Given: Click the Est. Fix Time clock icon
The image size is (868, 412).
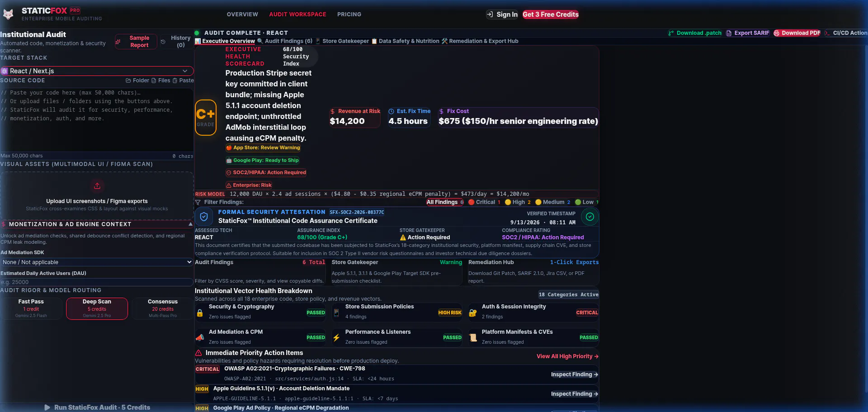Looking at the screenshot, I should coord(392,111).
